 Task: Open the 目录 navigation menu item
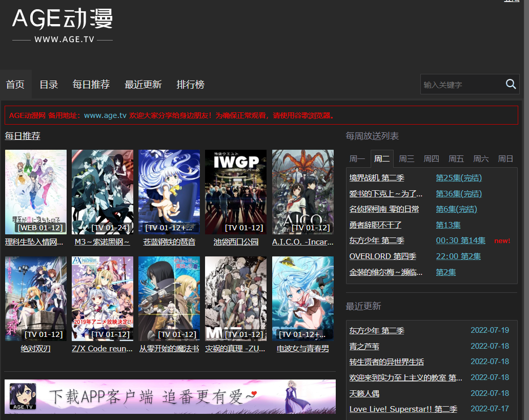tap(49, 85)
